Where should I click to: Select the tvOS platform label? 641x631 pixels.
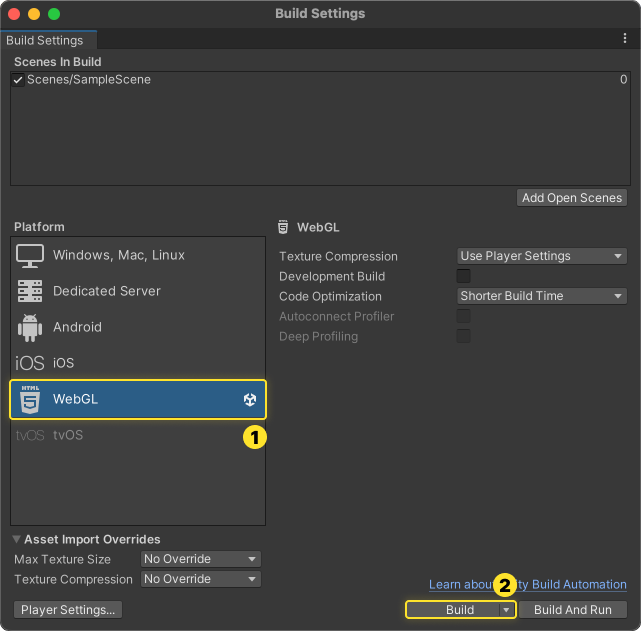pyautogui.click(x=68, y=435)
